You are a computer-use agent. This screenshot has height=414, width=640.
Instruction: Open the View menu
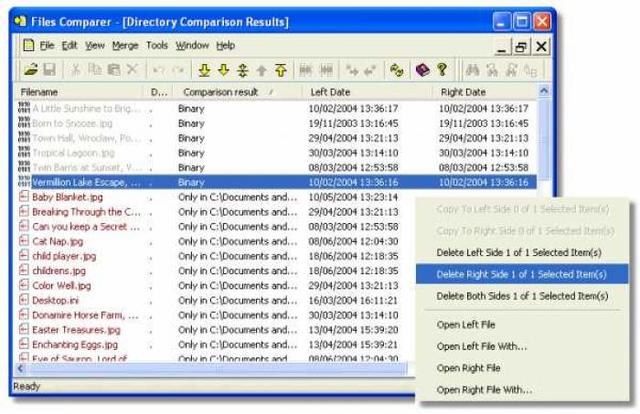pos(95,45)
